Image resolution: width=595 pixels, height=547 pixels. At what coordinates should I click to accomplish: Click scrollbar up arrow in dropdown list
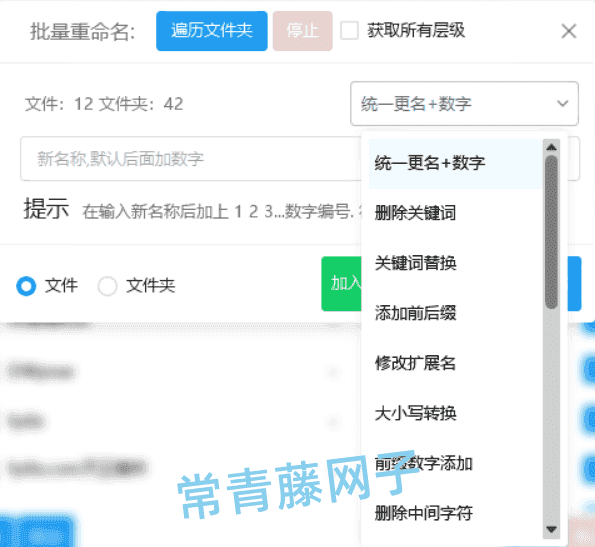(551, 147)
